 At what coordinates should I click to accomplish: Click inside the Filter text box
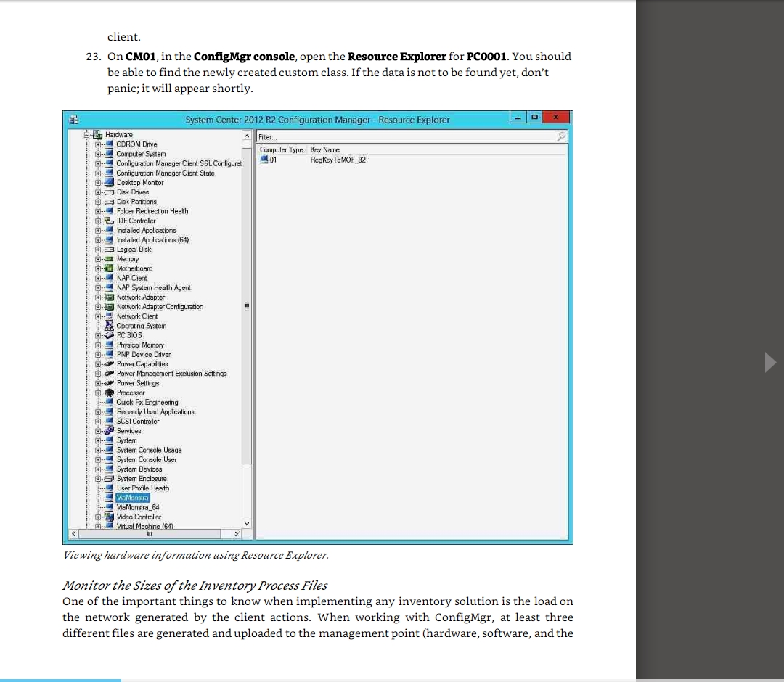[407, 136]
